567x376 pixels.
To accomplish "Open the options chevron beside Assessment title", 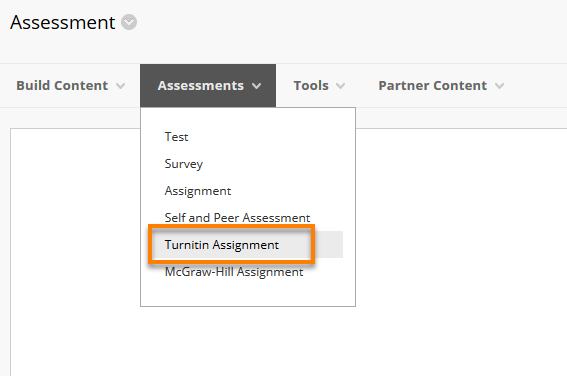I will coord(129,22).
